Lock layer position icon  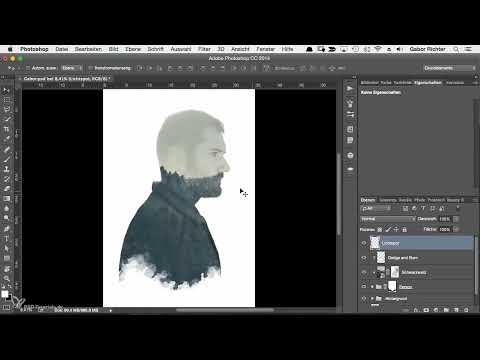coord(396,230)
